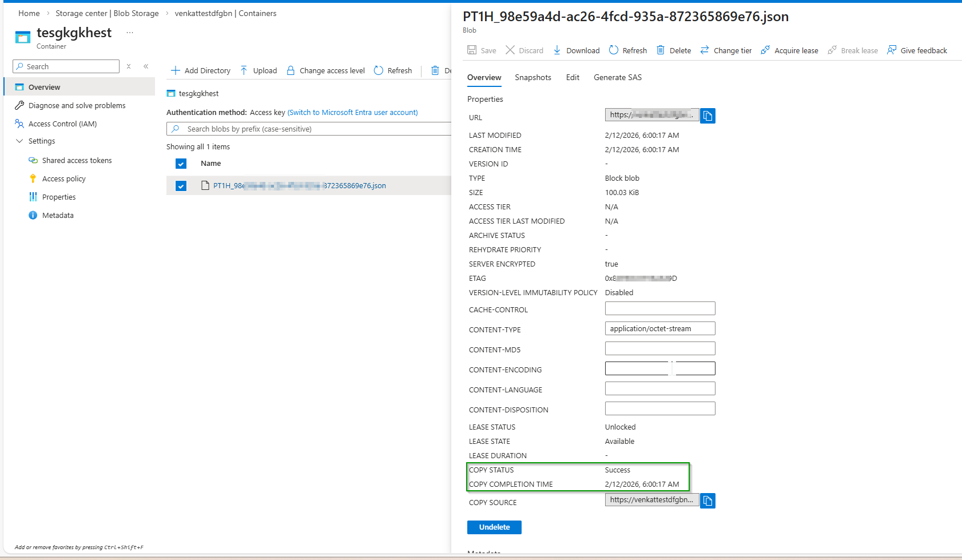Click the Upload arrow icon
Screen dimensions: 962x560
[x=244, y=70]
